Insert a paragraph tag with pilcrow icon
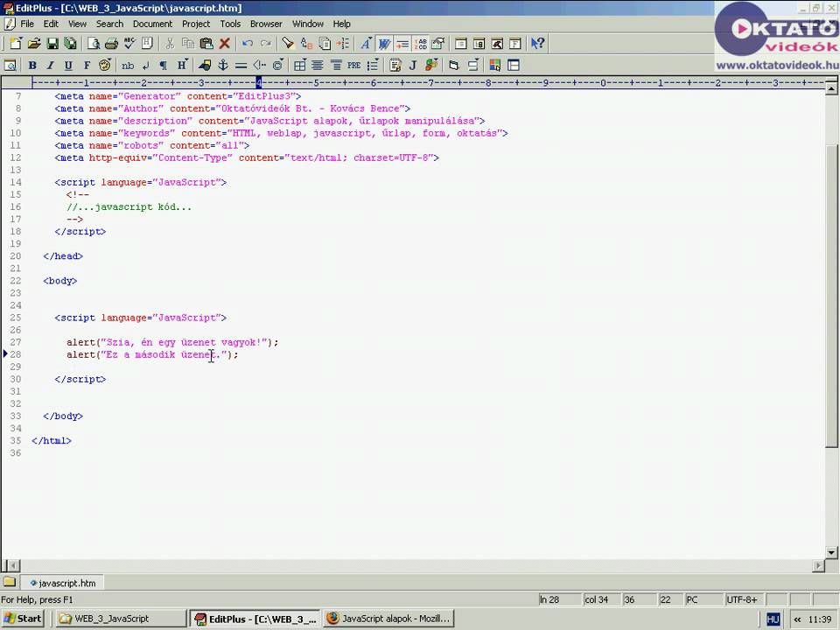This screenshot has width=840, height=630. [x=164, y=66]
